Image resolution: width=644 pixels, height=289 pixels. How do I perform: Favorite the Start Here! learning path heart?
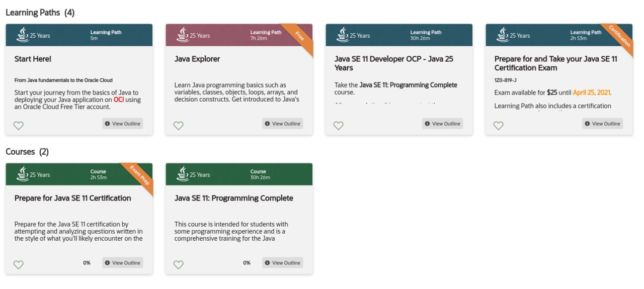point(19,126)
